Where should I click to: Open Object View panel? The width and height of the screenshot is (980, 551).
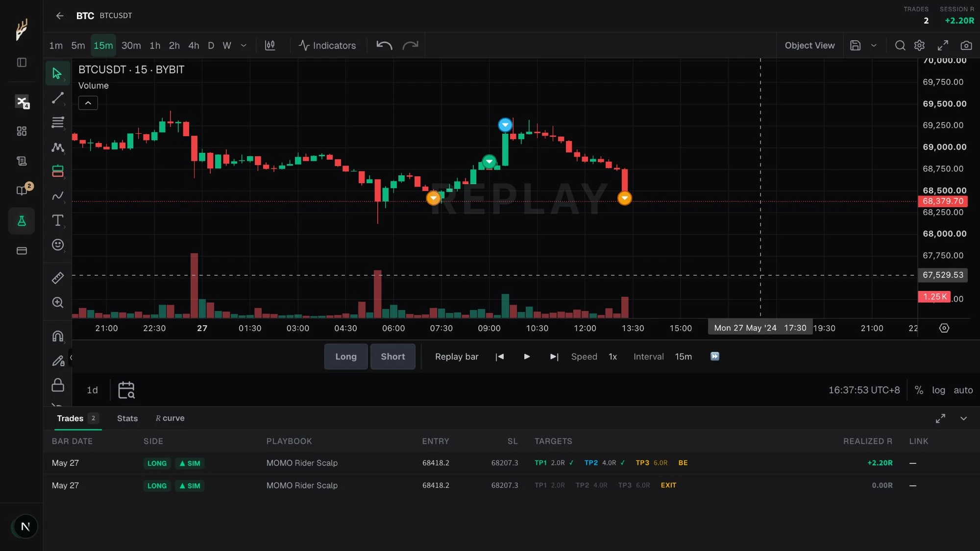point(809,46)
